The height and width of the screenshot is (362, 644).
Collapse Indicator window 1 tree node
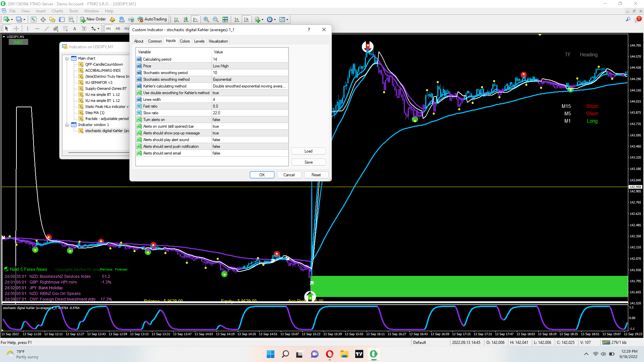(x=67, y=125)
